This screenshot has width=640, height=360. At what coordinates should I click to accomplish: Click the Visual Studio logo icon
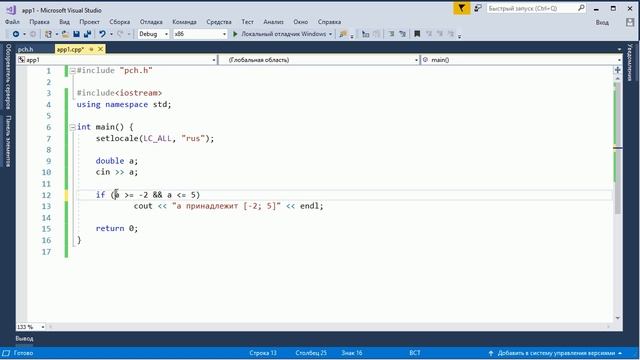coord(11,9)
